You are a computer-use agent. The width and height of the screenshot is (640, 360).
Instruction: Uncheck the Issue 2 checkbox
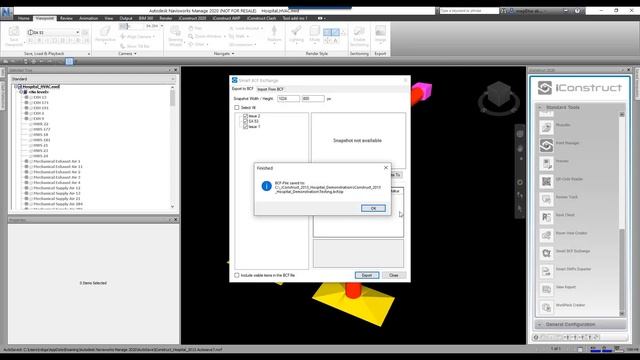pyautogui.click(x=245, y=116)
